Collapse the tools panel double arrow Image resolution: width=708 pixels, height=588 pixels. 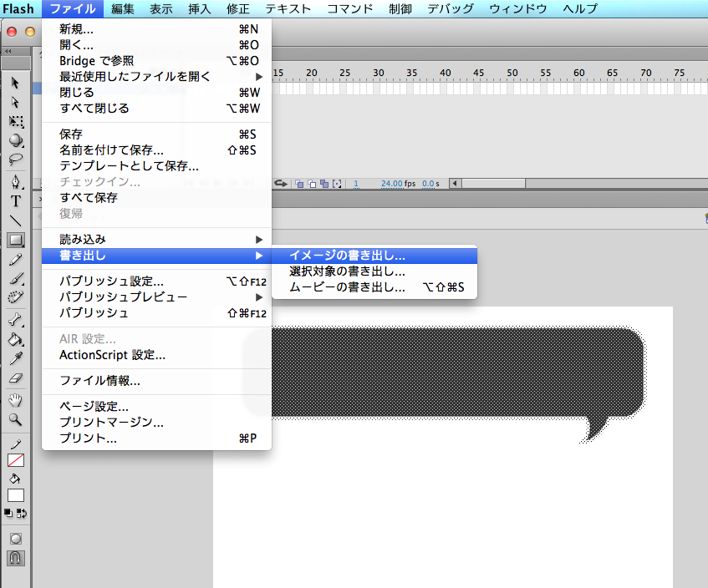click(8, 51)
